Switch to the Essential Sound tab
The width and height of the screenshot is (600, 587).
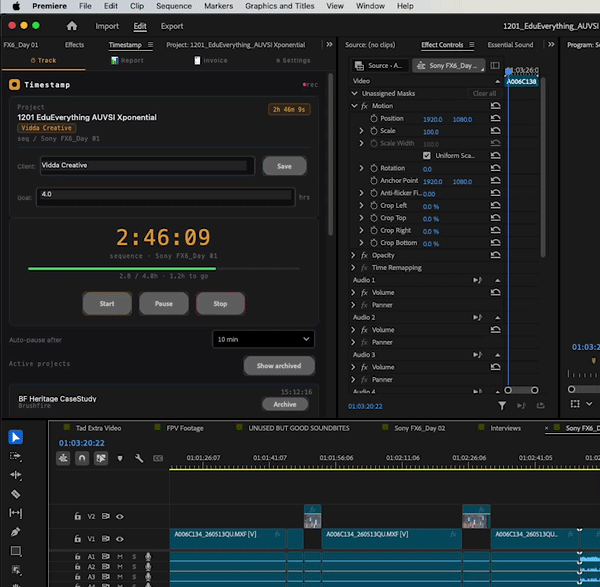pos(510,45)
